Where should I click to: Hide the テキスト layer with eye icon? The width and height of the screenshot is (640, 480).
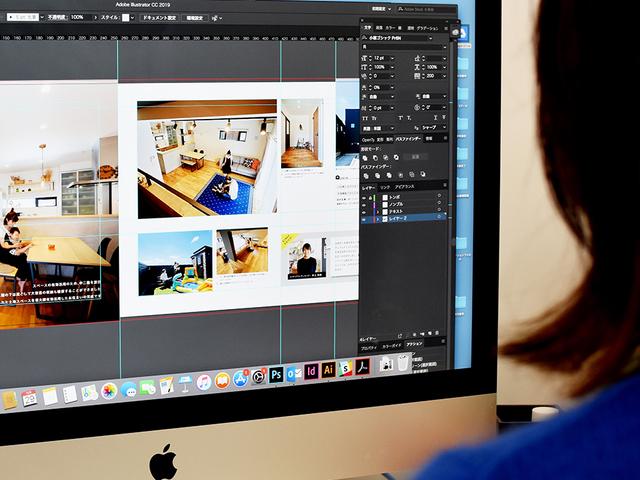click(x=363, y=210)
